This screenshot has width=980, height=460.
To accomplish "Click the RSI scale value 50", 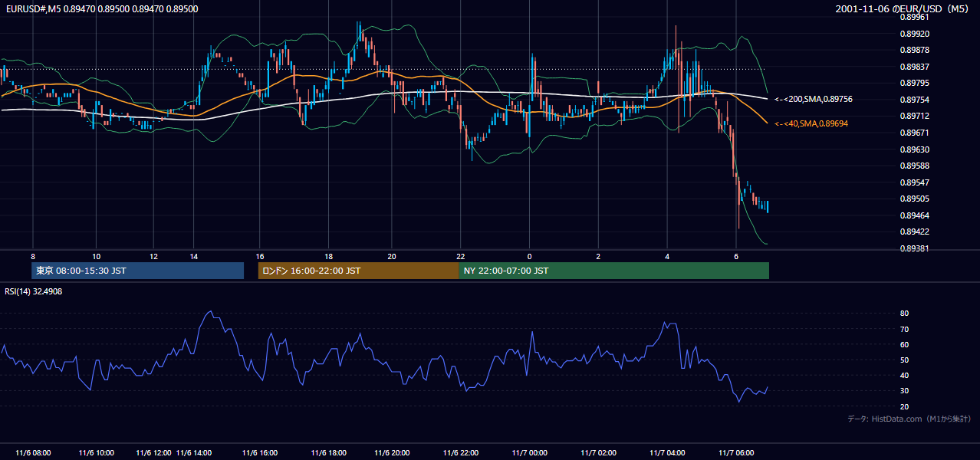I will pyautogui.click(x=904, y=360).
